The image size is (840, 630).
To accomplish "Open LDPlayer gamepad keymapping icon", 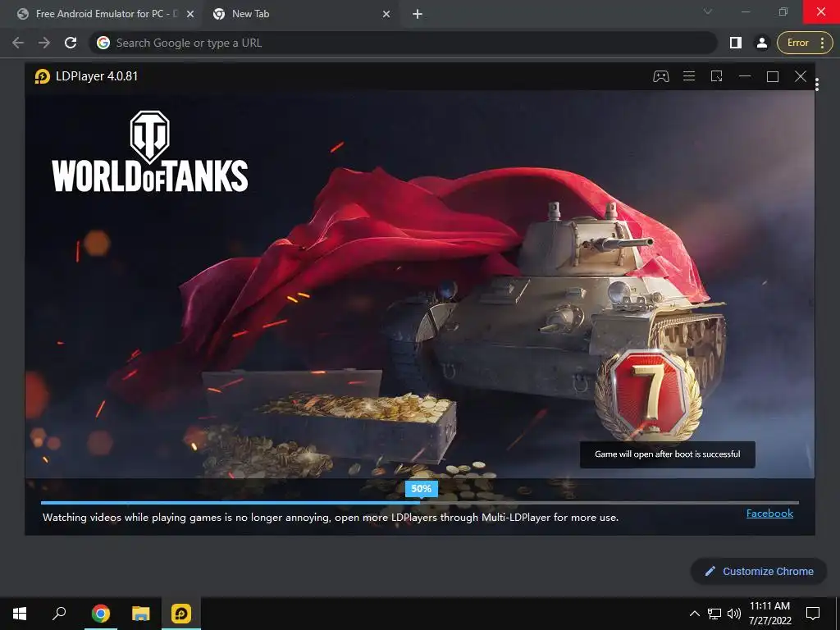I will [x=660, y=76].
